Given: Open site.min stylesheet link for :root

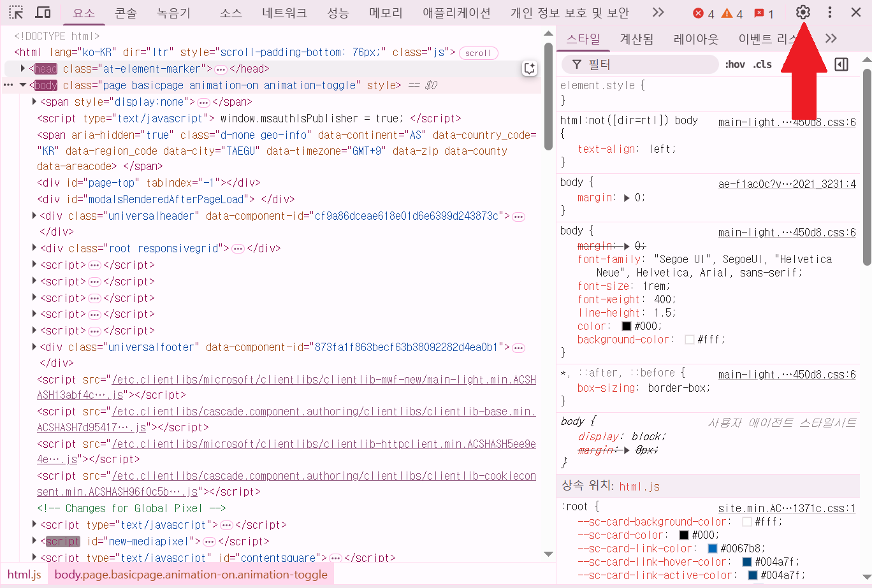Looking at the screenshot, I should pyautogui.click(x=787, y=508).
